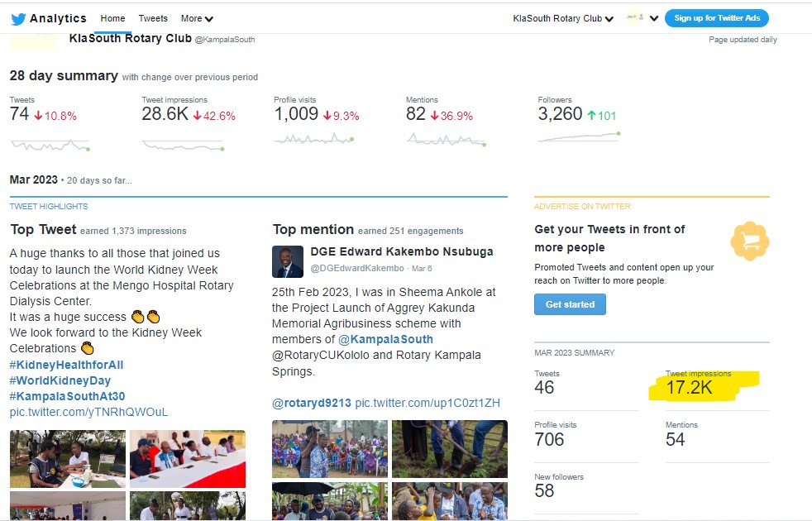
Task: Click the @DGEdwardKakembo handle
Action: click(x=357, y=268)
